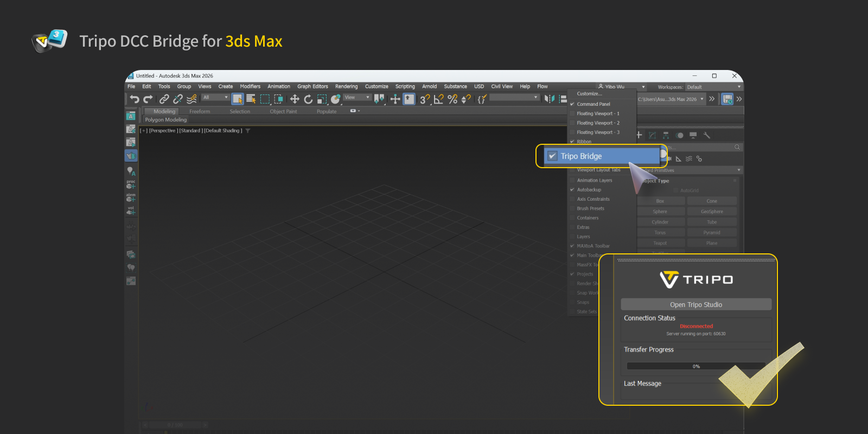Click the Undo arrow icon
The width and height of the screenshot is (868, 434).
[135, 99]
